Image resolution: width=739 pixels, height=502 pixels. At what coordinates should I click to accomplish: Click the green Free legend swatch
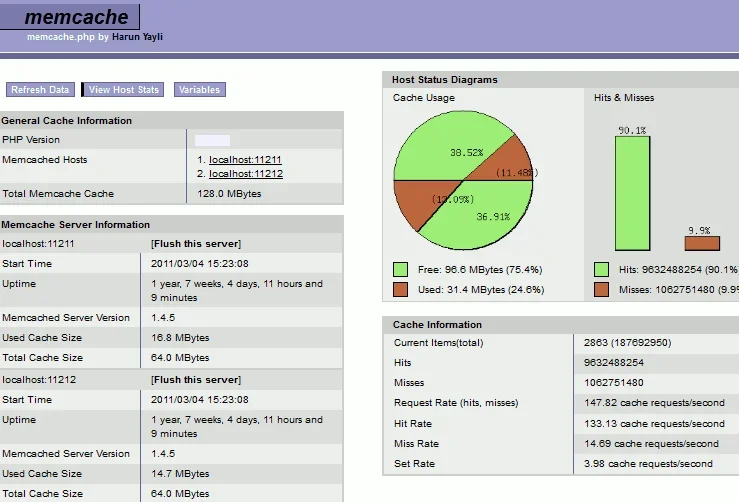[x=400, y=270]
